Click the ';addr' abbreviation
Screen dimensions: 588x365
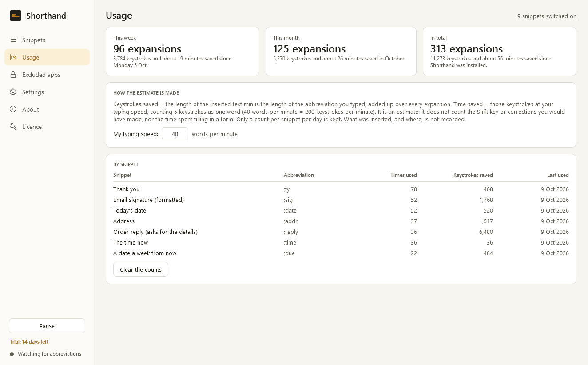point(291,221)
